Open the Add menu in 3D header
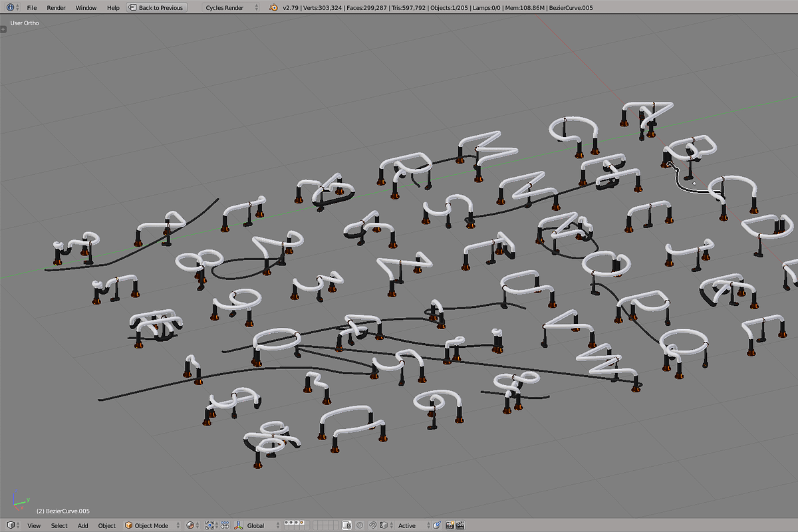 [82, 525]
